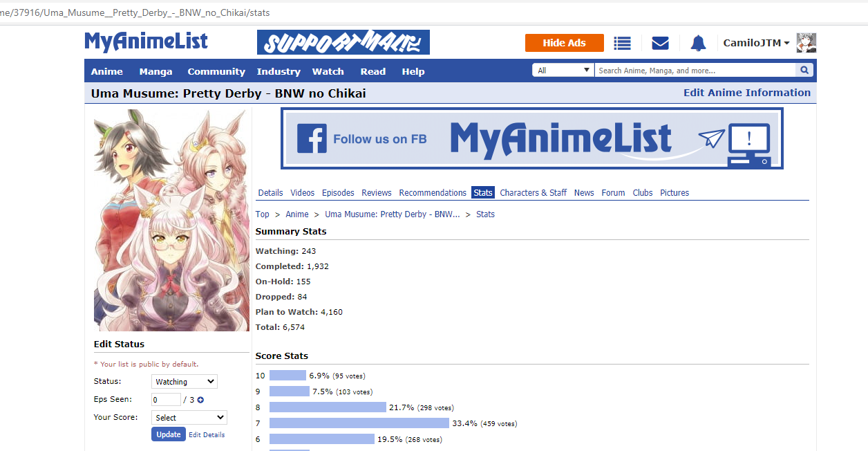
Task: Open the Community menu in navigation bar
Action: pyautogui.click(x=216, y=71)
